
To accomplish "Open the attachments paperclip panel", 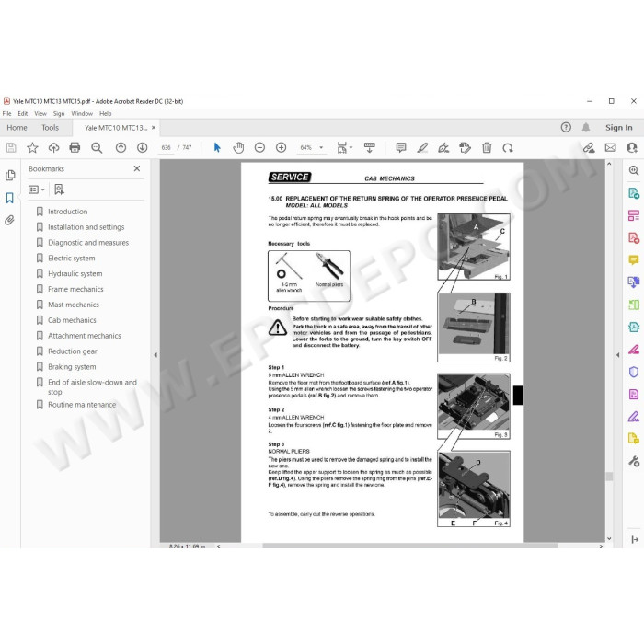I will (9, 220).
